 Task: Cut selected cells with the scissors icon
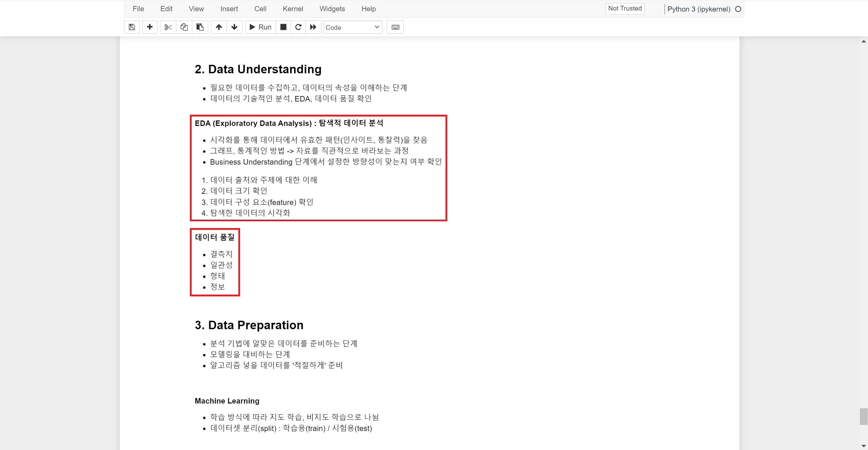(168, 27)
